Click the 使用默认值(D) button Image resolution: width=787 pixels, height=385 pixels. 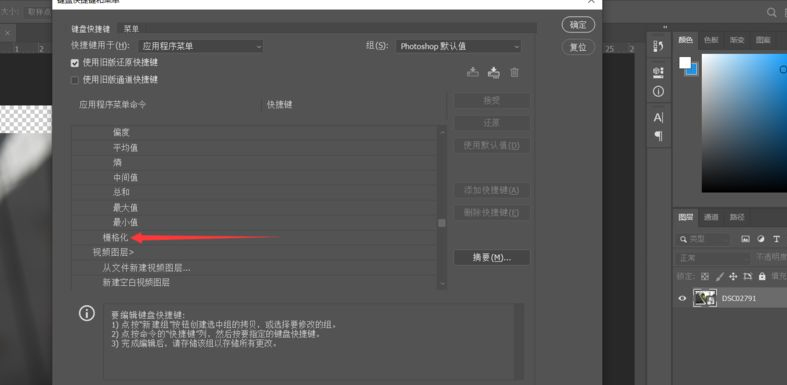(x=492, y=146)
